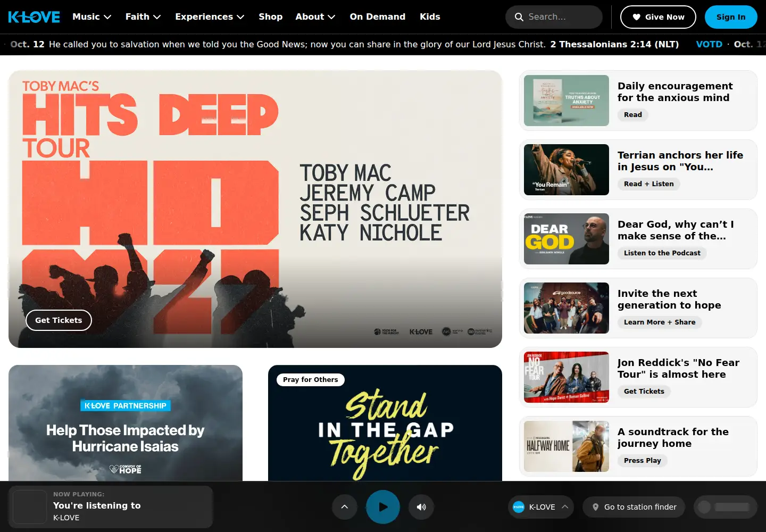Click the Terrian anchors her life headline
This screenshot has height=532, width=766.
click(680, 161)
